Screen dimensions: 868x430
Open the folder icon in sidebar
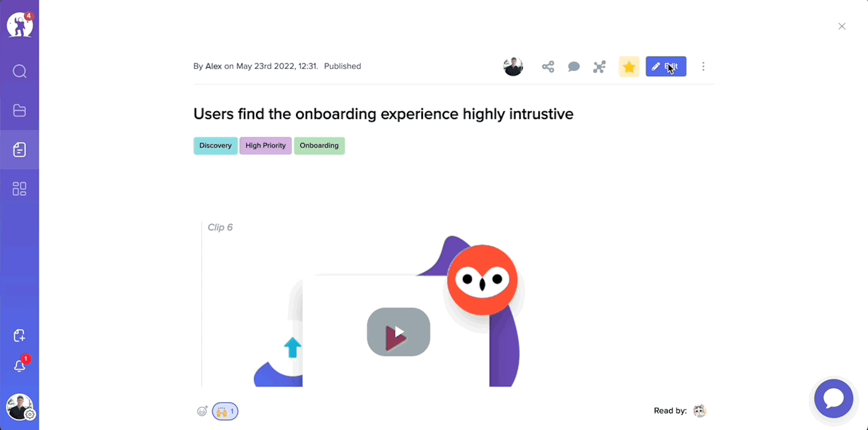click(20, 110)
